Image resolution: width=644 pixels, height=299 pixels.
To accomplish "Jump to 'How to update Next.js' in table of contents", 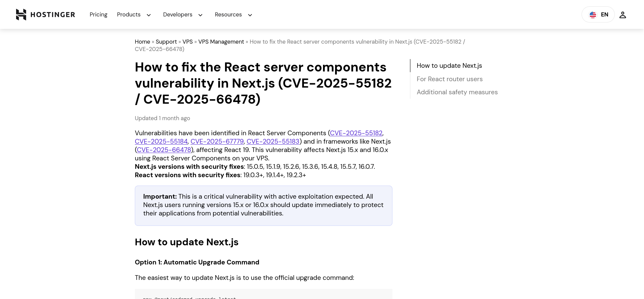I will pos(449,66).
